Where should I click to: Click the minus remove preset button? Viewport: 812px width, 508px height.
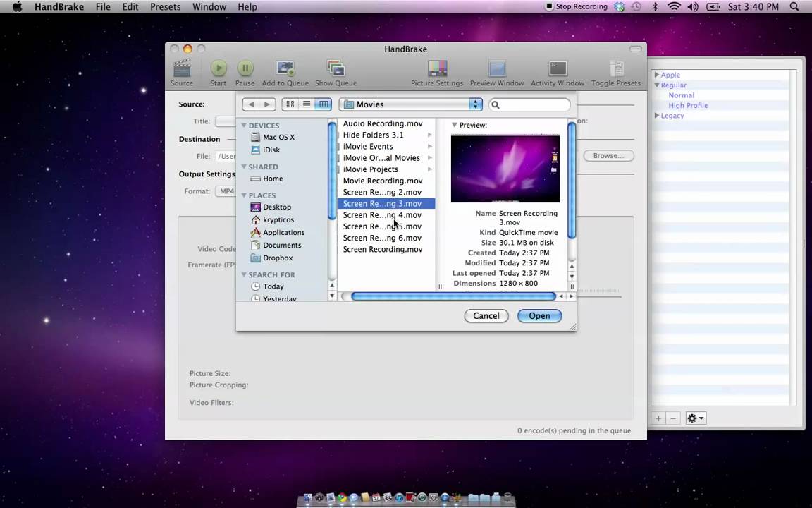672,418
